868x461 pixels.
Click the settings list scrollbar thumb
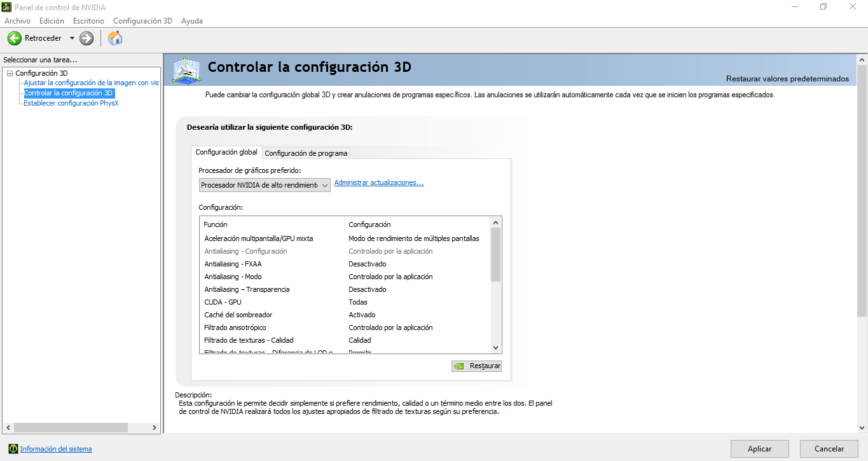tap(496, 254)
